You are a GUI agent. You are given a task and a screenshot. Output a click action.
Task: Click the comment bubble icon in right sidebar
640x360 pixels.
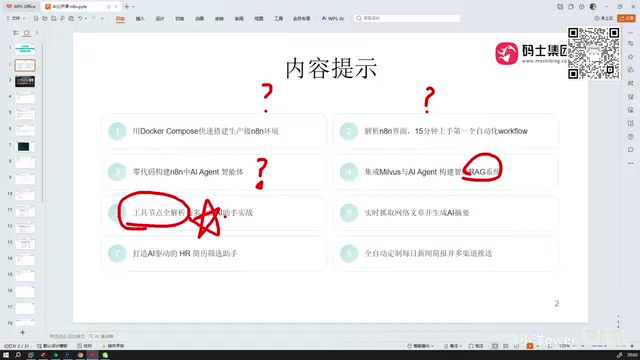pos(631,150)
